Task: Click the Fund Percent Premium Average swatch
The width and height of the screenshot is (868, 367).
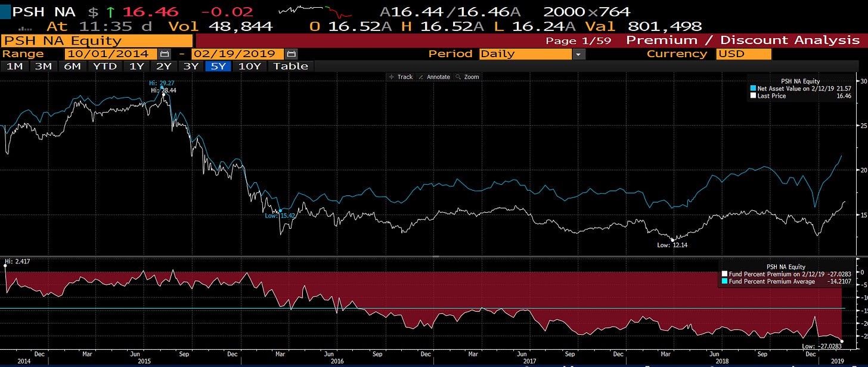Action: pyautogui.click(x=724, y=281)
